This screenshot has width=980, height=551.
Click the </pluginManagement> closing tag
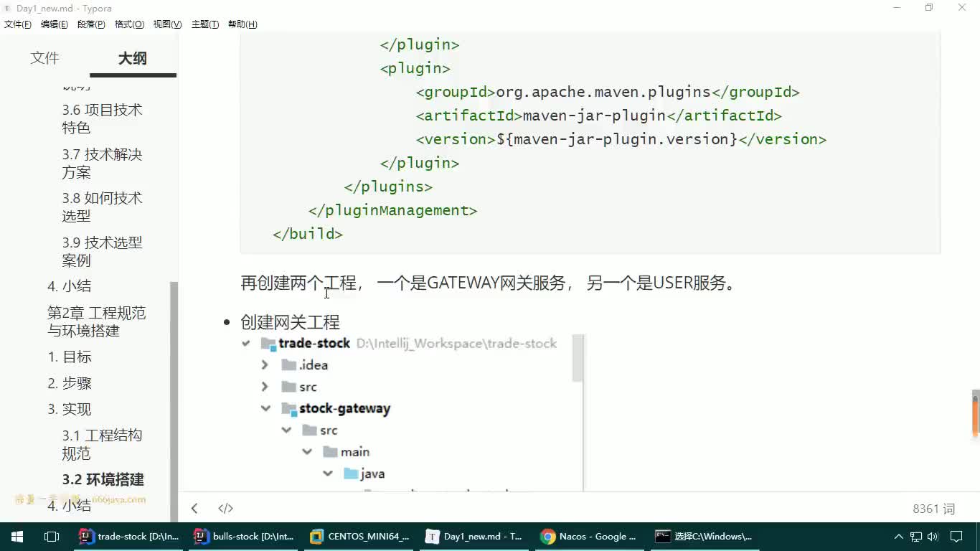coord(392,210)
